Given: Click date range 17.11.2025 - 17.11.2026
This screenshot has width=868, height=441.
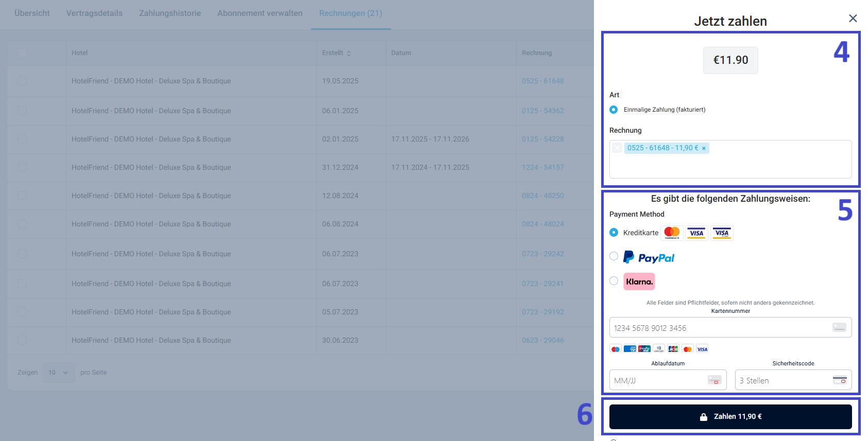Looking at the screenshot, I should [x=430, y=139].
